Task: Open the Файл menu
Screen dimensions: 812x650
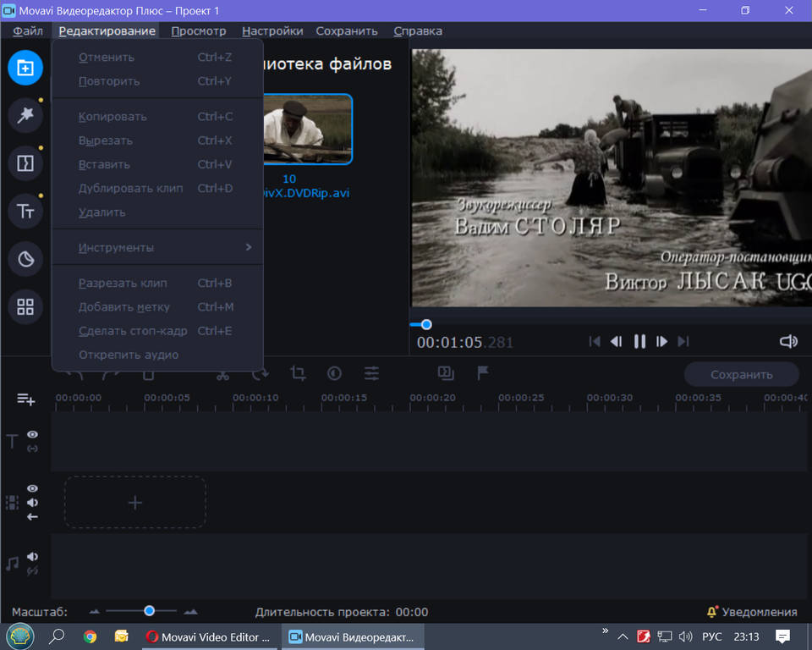Action: [x=28, y=30]
